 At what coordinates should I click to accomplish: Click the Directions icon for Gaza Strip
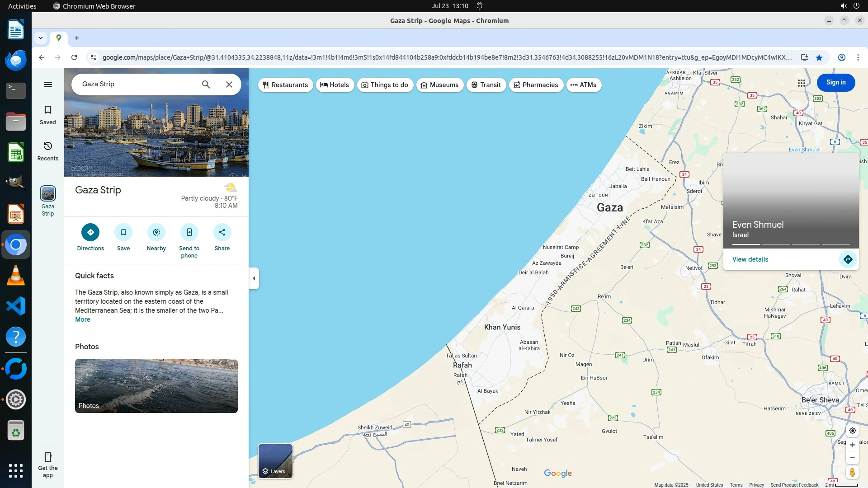(90, 232)
